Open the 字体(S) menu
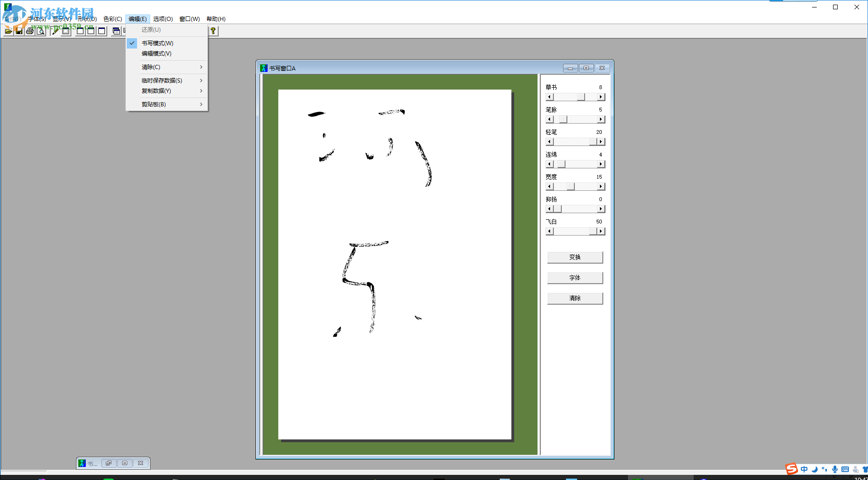868x480 pixels. [x=37, y=19]
